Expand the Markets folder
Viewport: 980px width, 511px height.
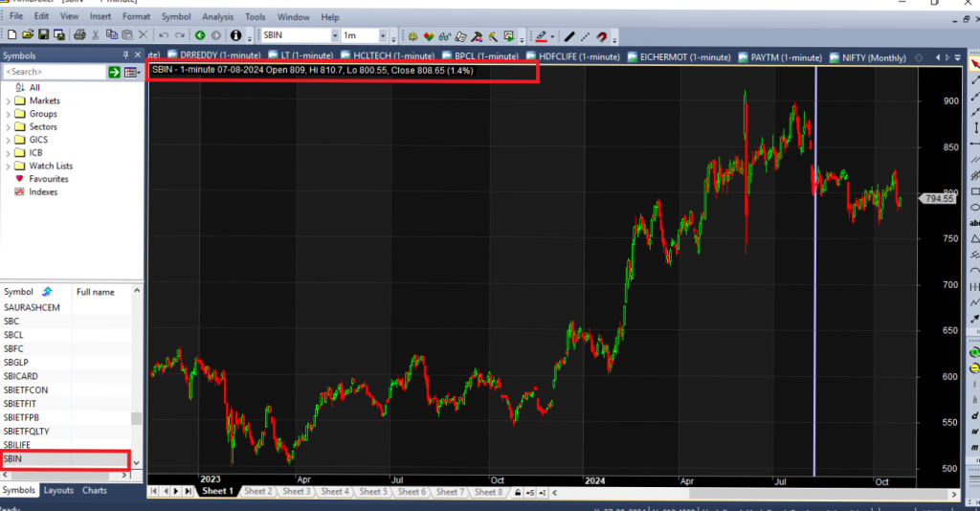[8, 100]
